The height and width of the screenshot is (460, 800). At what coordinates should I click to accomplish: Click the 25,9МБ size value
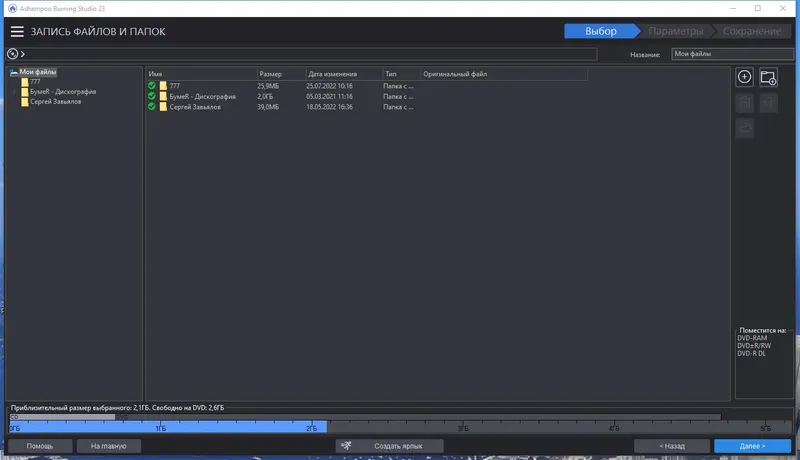point(268,86)
